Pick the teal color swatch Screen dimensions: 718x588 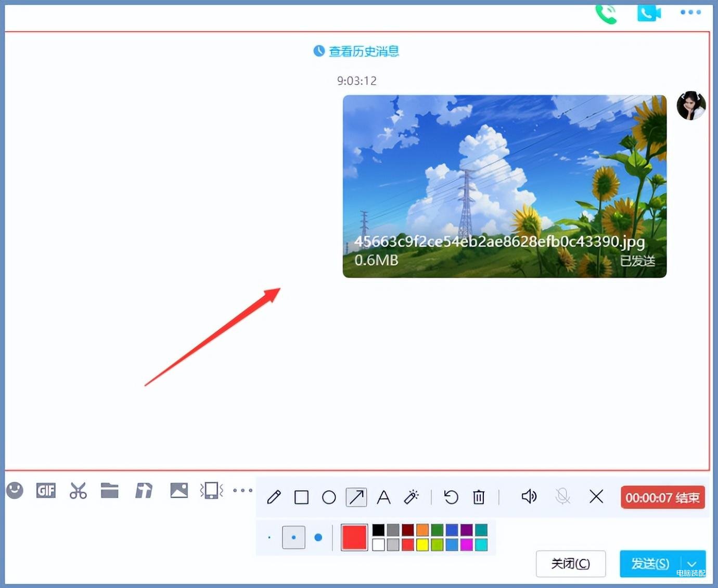tap(481, 530)
